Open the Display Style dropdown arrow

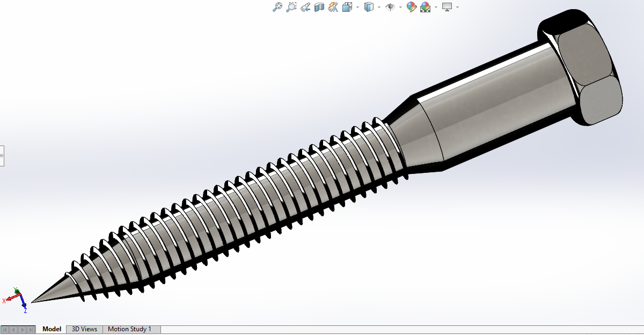coord(379,7)
